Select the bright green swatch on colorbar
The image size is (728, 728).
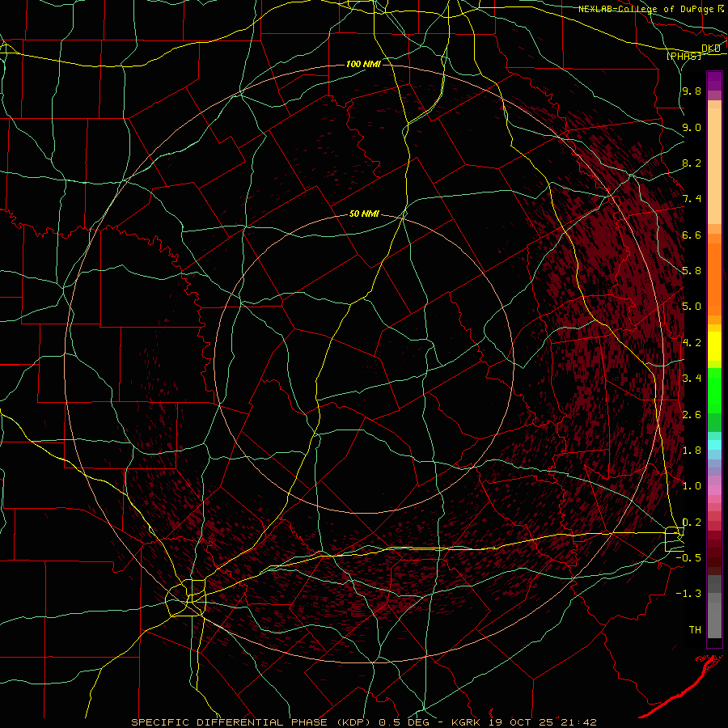pos(714,390)
